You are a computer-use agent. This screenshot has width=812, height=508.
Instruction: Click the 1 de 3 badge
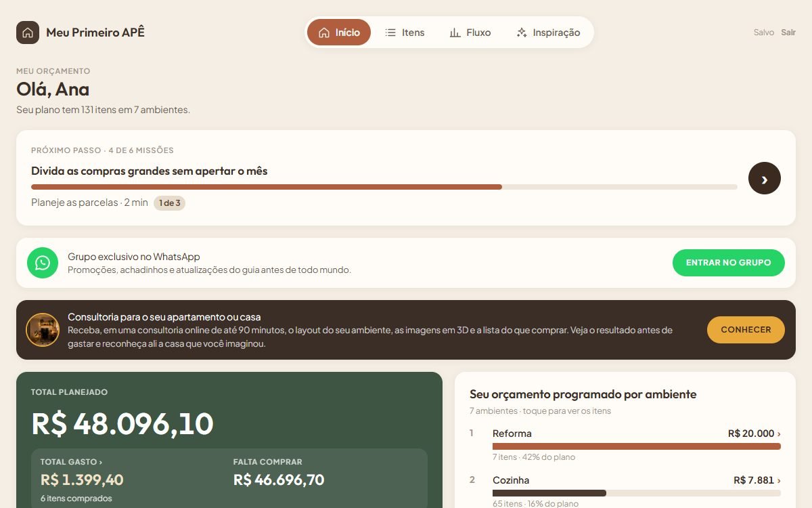(169, 203)
